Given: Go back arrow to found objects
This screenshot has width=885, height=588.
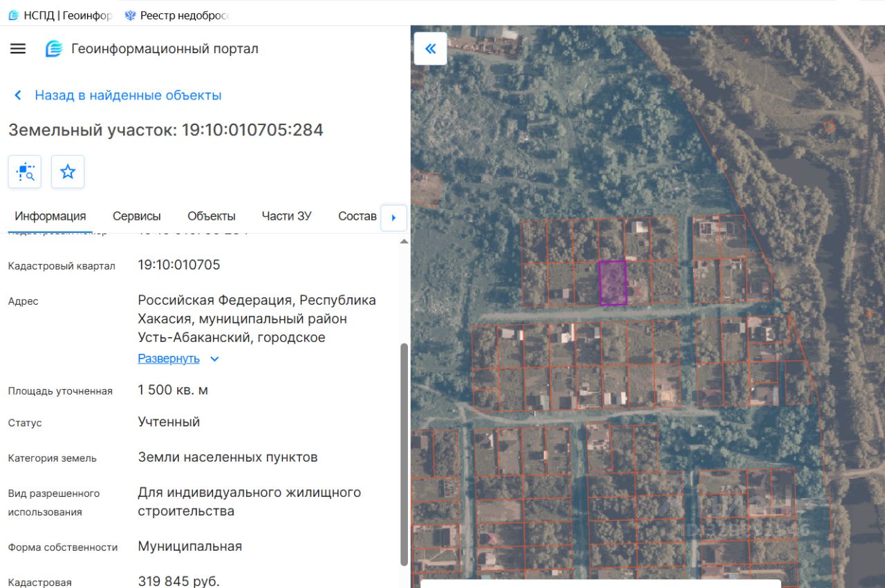Looking at the screenshot, I should (x=18, y=95).
